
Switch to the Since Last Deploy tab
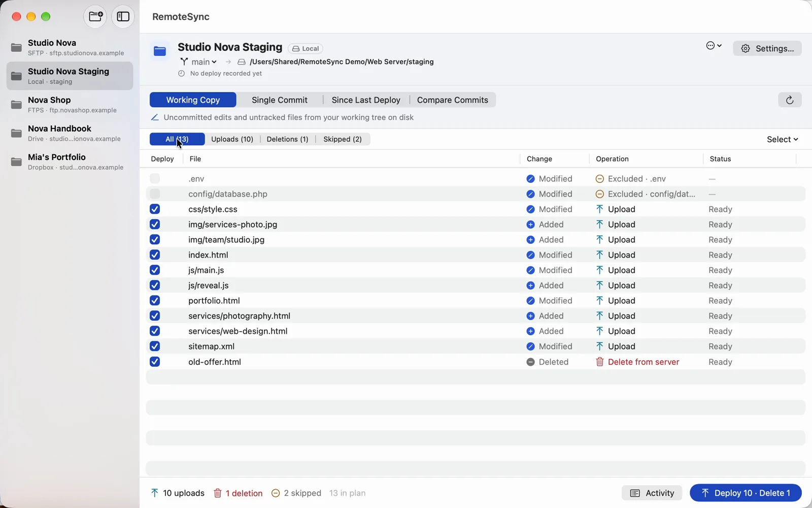366,100
